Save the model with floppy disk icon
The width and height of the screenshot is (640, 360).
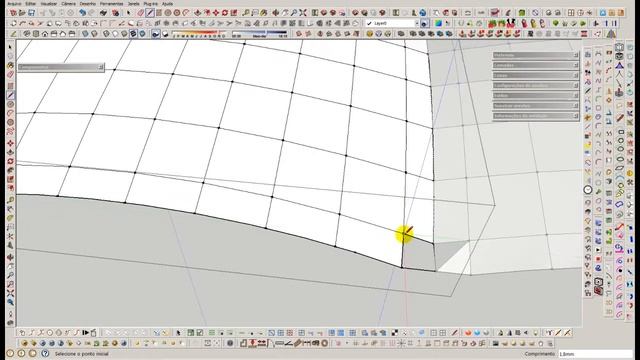pyautogui.click(x=31, y=13)
